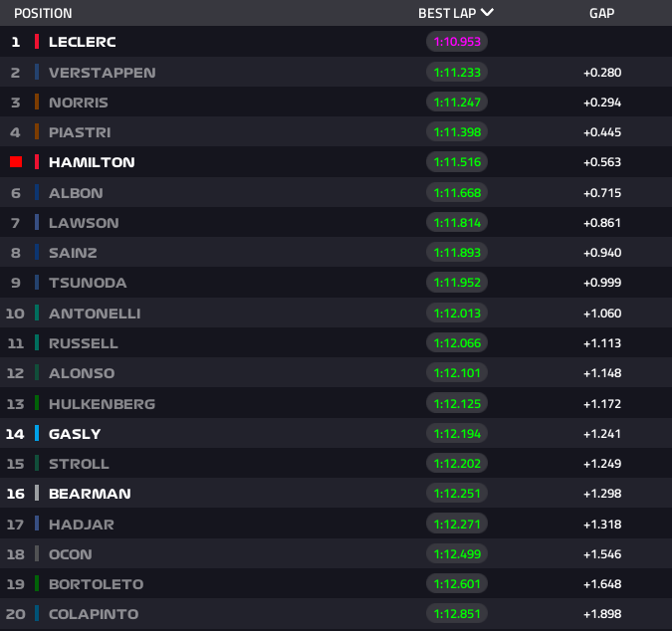The width and height of the screenshot is (672, 631).
Task: Click Leclerc's red team color bar
Action: (x=37, y=42)
